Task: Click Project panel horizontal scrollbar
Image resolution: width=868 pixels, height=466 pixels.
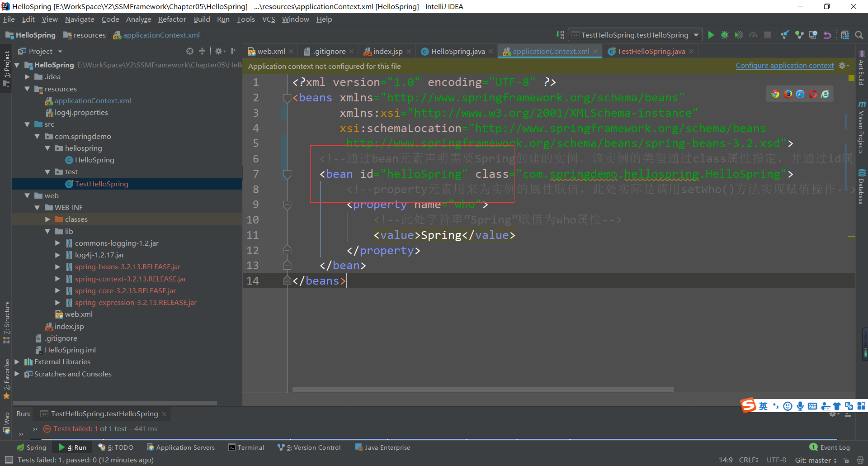Action: pos(115,403)
